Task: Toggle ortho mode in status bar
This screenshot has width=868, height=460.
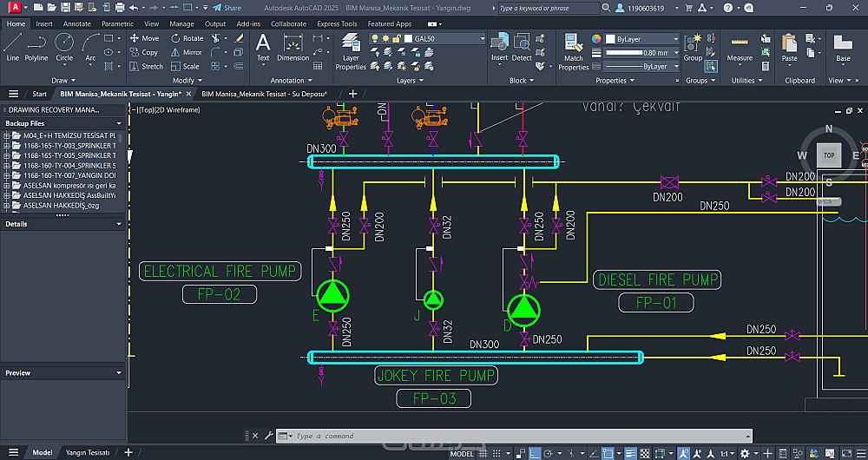Action: point(536,453)
